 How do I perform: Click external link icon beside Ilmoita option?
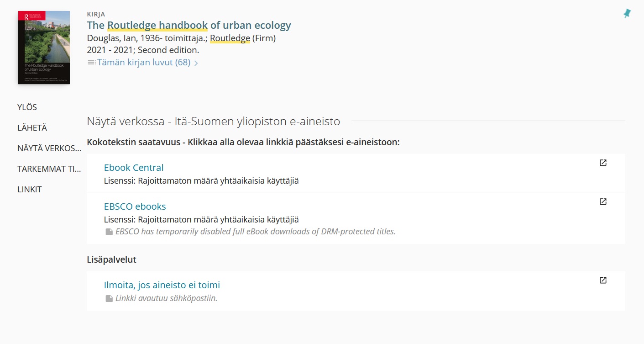pos(603,280)
